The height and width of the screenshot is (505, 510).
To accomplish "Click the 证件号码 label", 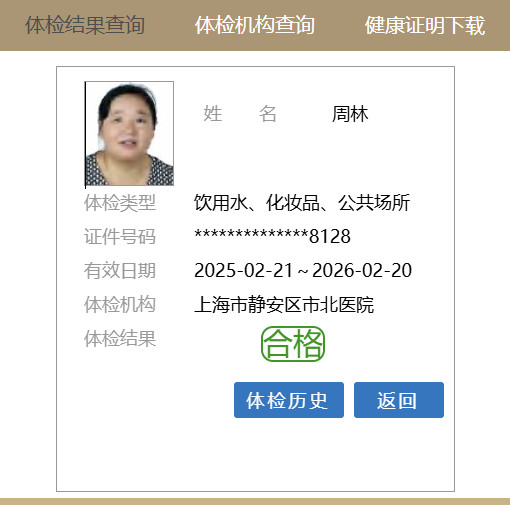I will pos(120,237).
